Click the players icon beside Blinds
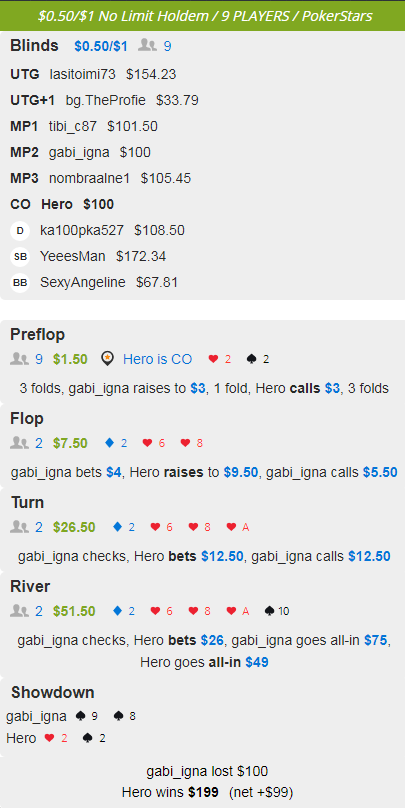405x808 pixels. [147, 46]
